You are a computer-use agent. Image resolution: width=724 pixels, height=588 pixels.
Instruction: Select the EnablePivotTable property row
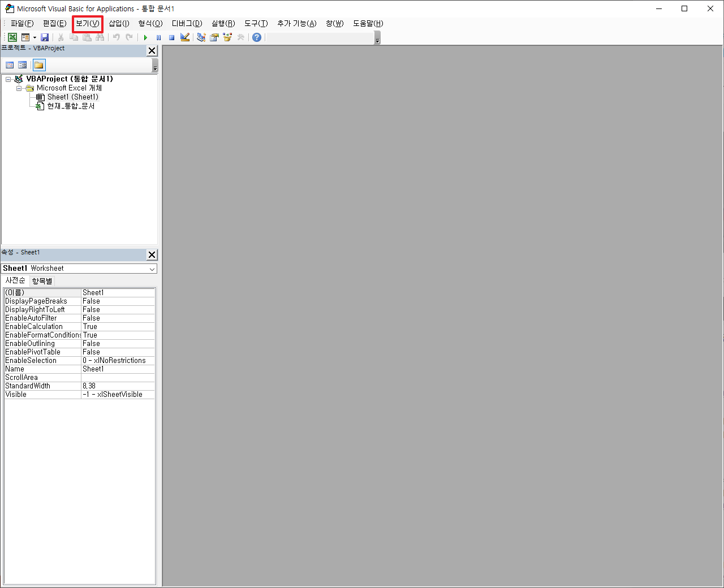pos(79,352)
